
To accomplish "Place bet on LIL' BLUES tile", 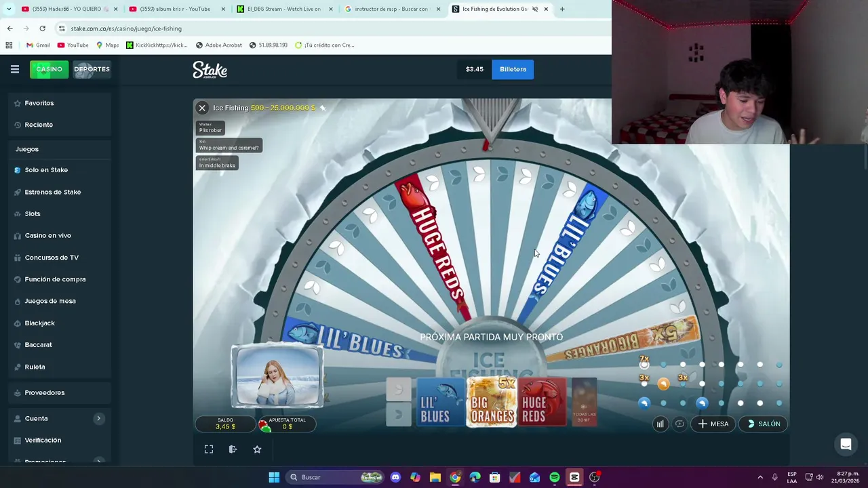I will point(439,402).
